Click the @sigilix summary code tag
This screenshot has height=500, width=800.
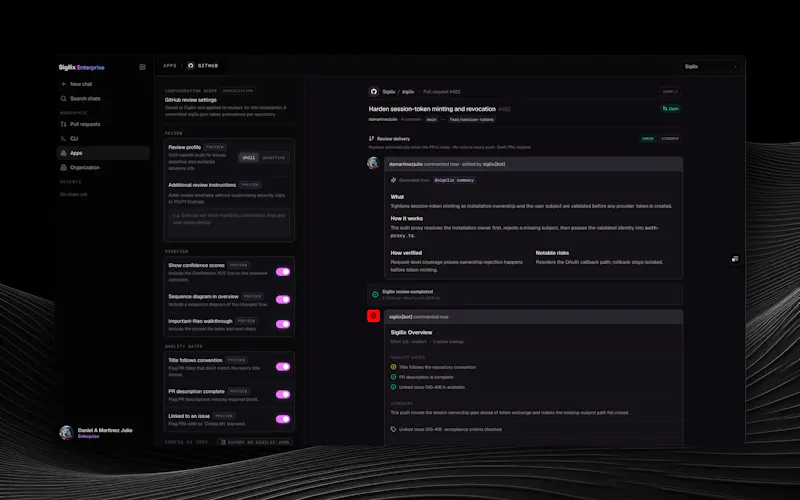point(454,180)
